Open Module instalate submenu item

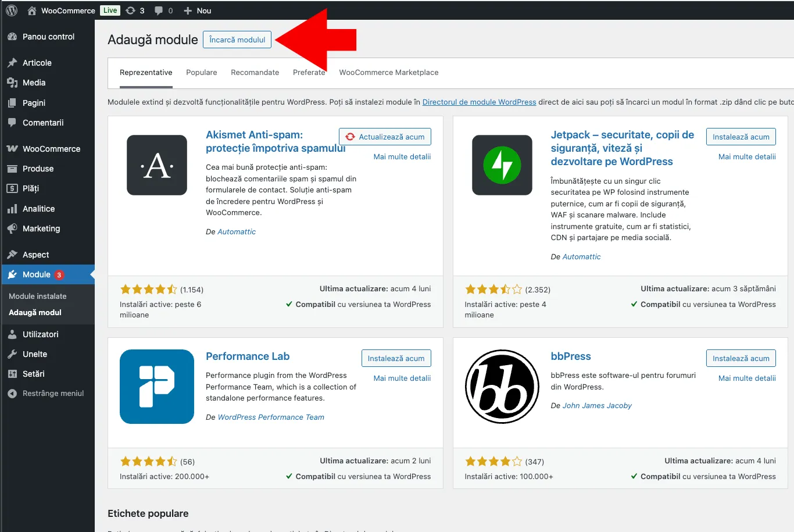click(x=38, y=296)
